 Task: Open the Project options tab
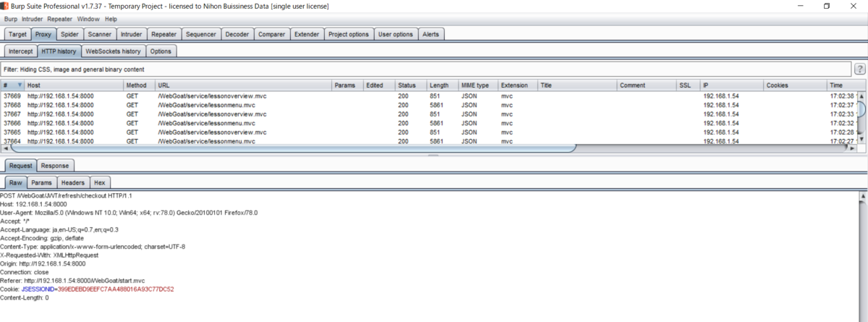click(349, 34)
